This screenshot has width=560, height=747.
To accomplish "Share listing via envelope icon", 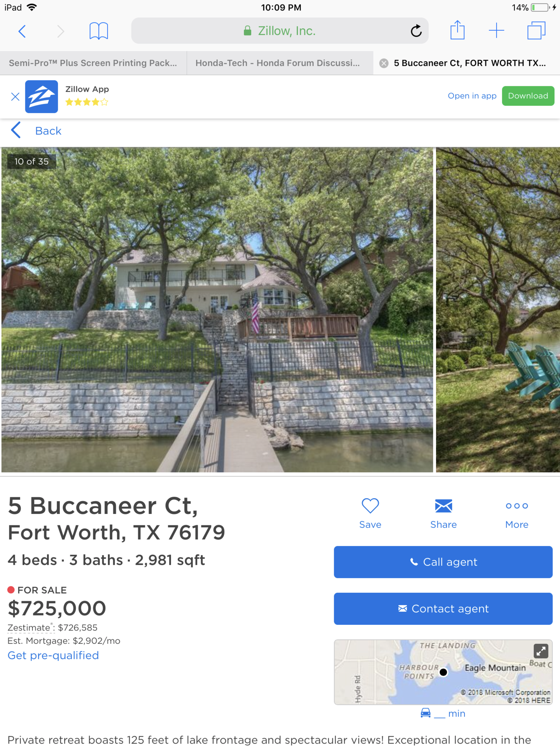I will pyautogui.click(x=443, y=513).
